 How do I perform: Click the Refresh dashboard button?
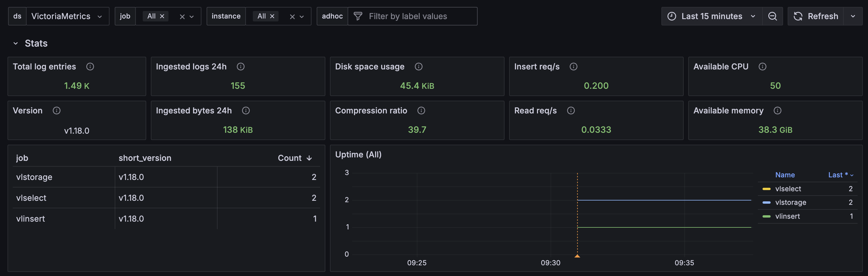pos(816,16)
